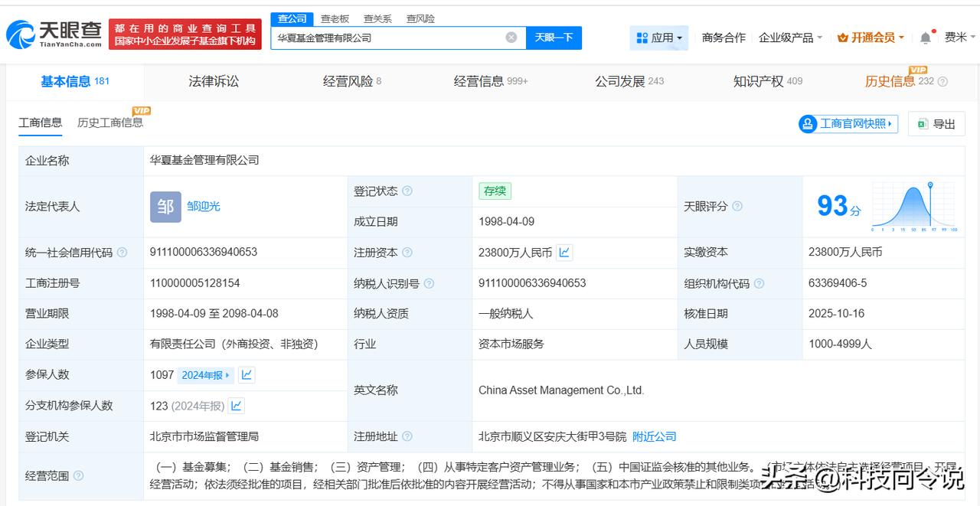Click help icon beside 组织机构代码

[x=759, y=283]
